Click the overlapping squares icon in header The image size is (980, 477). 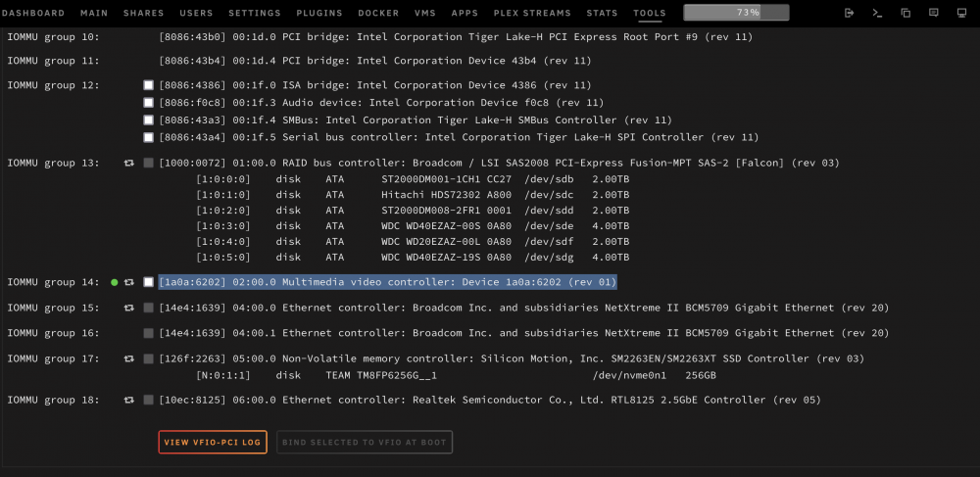tap(905, 13)
